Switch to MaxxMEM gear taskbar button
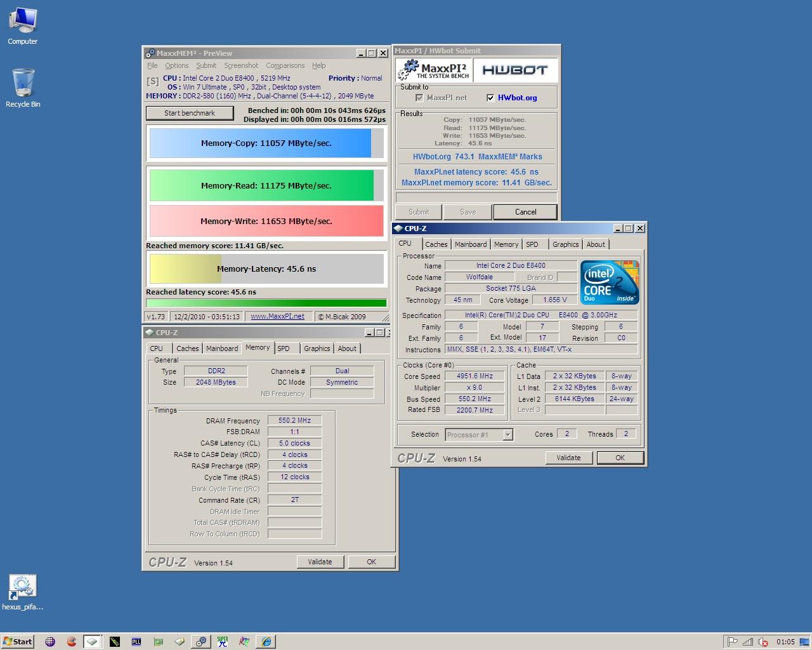This screenshot has width=812, height=650. pos(201,642)
